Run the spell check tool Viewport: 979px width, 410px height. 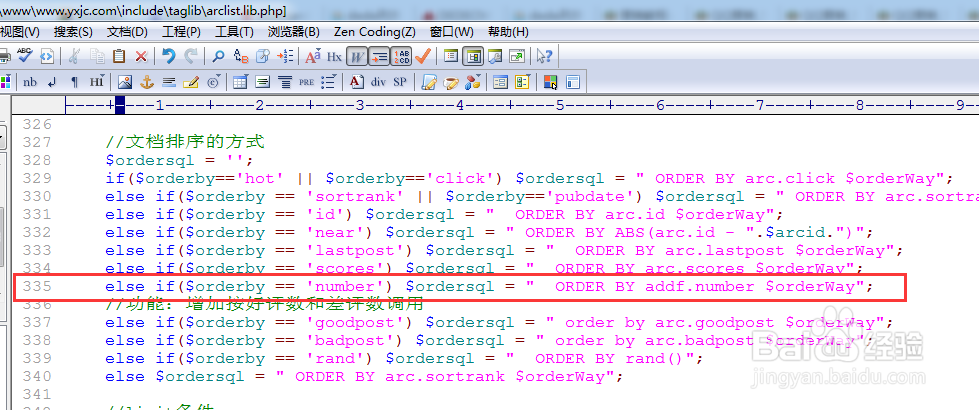tap(25, 56)
